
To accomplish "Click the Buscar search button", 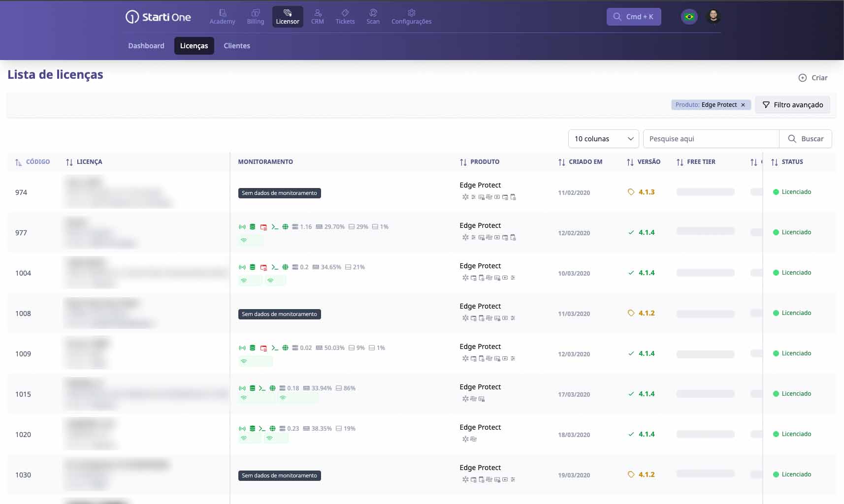I will (x=806, y=139).
